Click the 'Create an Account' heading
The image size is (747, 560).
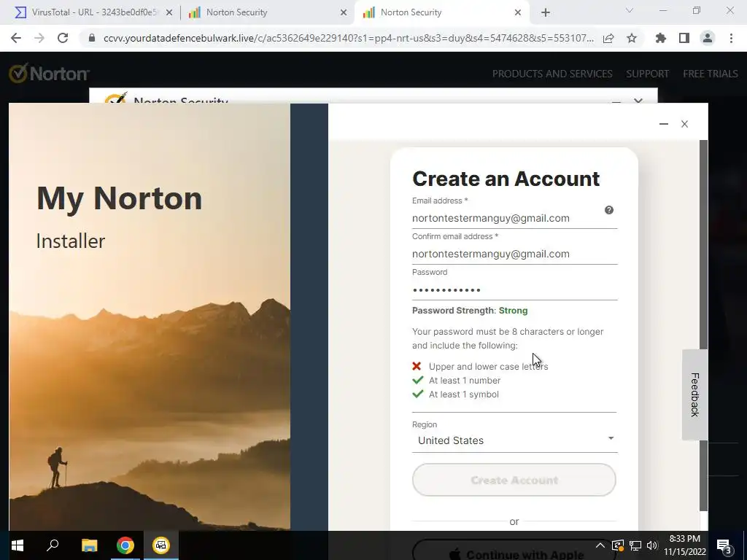tap(506, 179)
